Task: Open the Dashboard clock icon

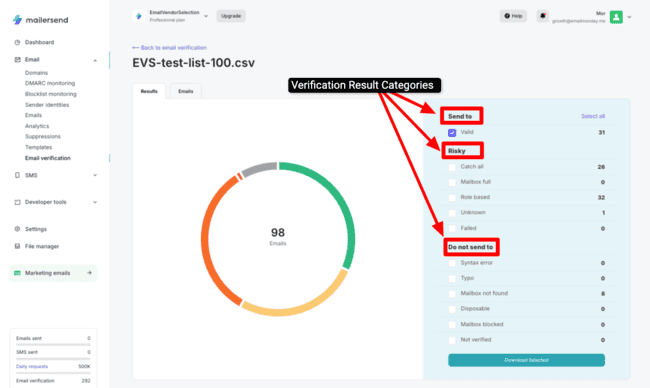Action: (17, 42)
